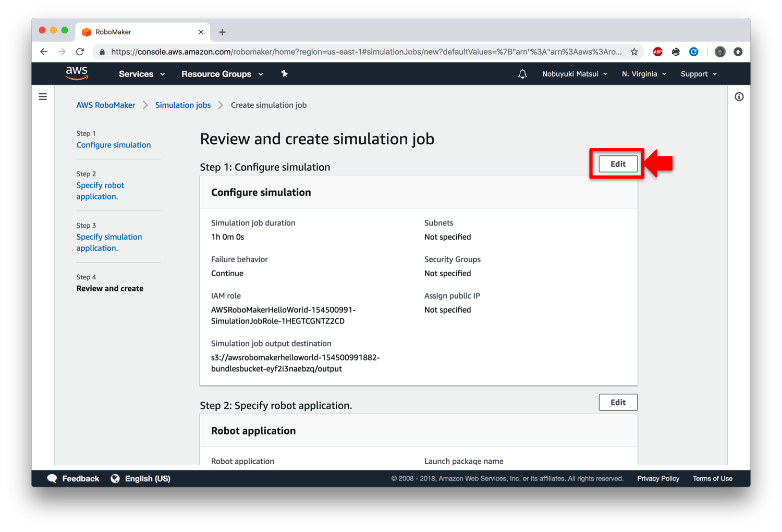Click the English language globe icon
This screenshot has height=532, width=782.
115,478
